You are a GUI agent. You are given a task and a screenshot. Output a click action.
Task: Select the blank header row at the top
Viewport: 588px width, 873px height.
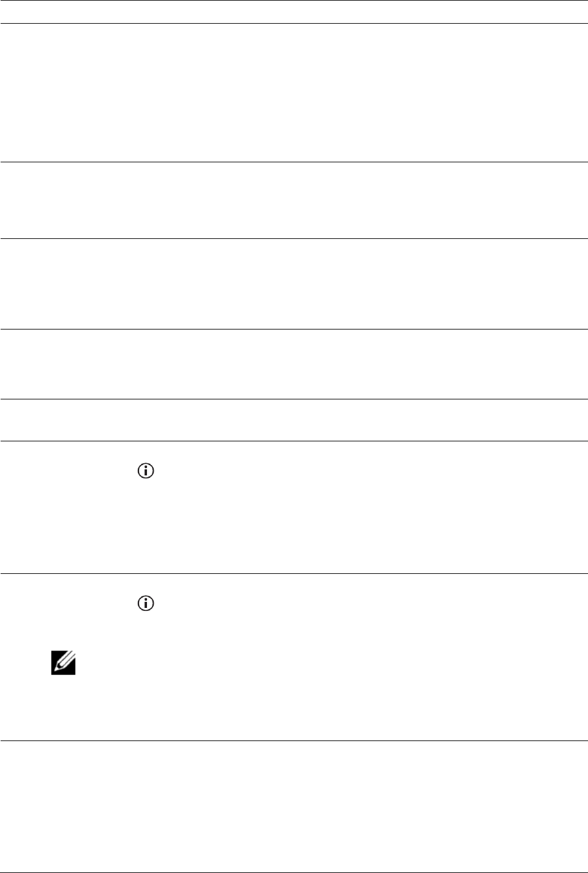pyautogui.click(x=294, y=12)
